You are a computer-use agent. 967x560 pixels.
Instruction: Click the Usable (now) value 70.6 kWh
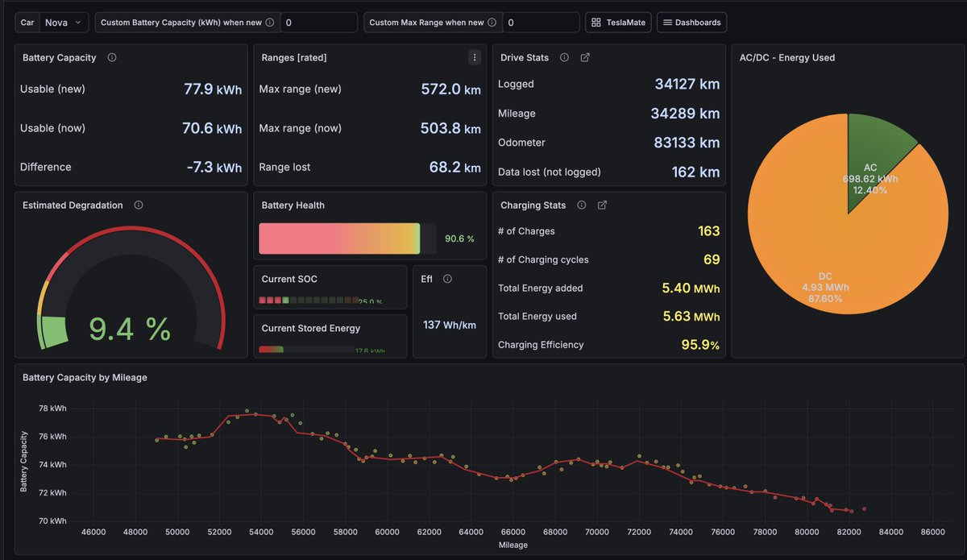(213, 128)
